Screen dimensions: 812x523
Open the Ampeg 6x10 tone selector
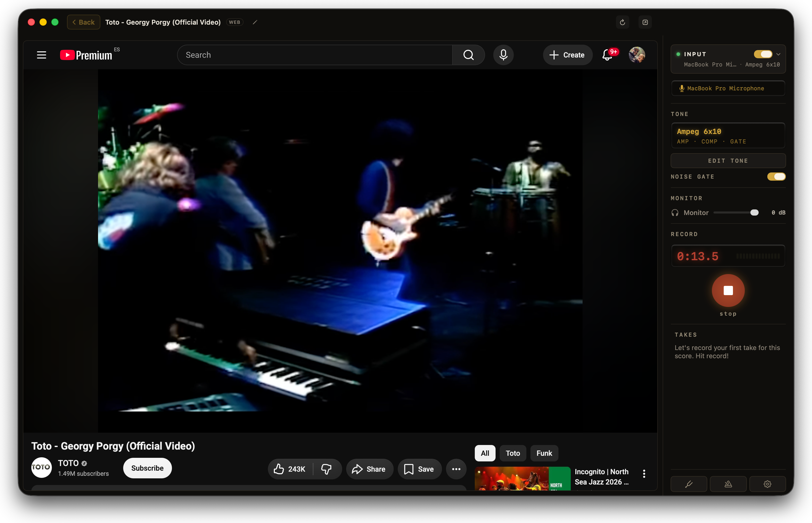coord(728,135)
